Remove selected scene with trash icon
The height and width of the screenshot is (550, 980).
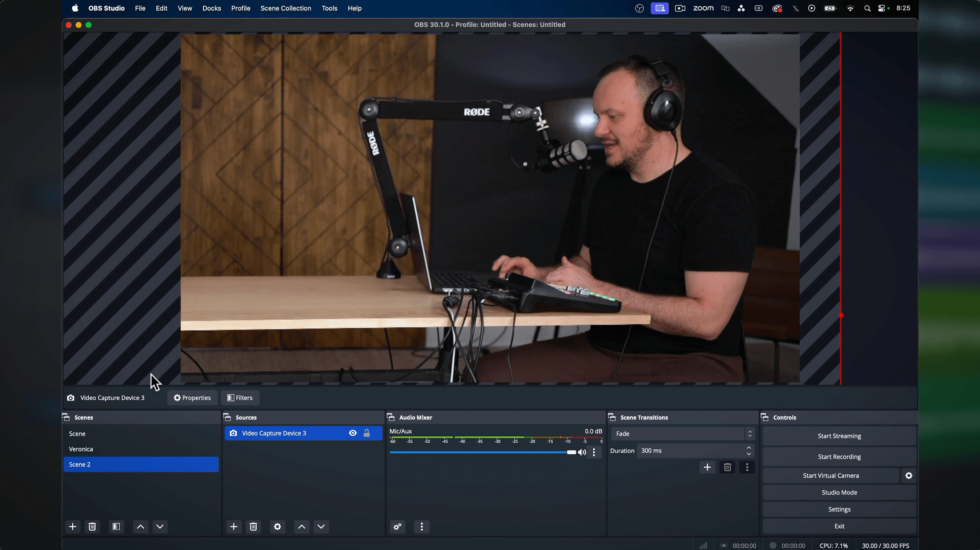[x=92, y=526]
